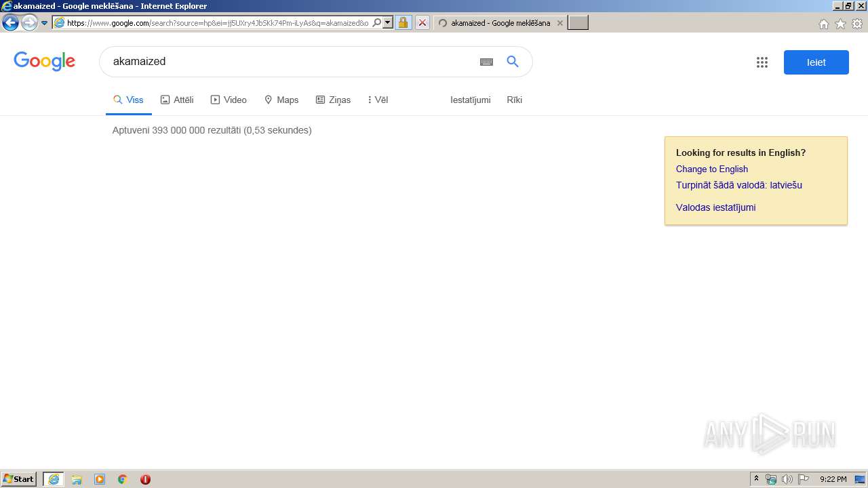Screen dimensions: 868x488
Task: Click the Windows Start button
Action: [19, 479]
